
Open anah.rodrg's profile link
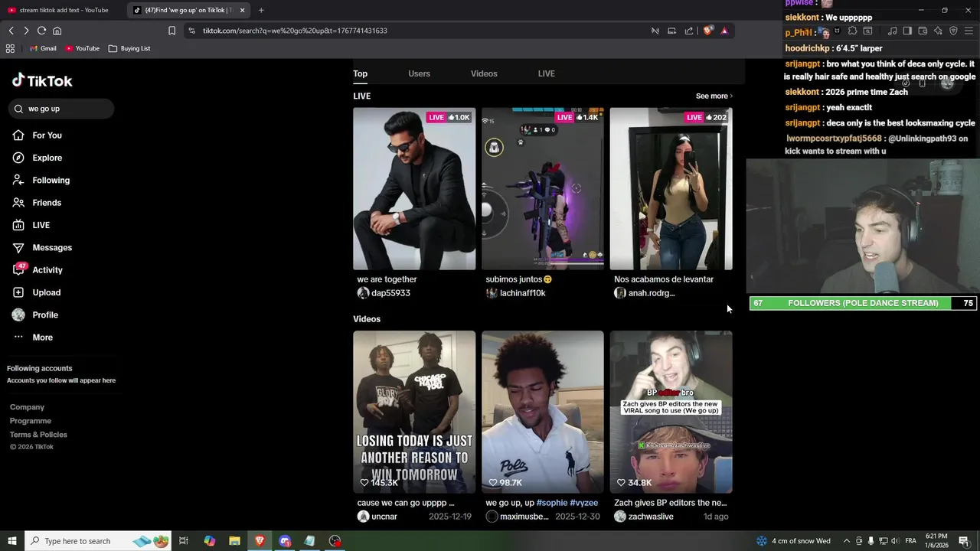644,293
